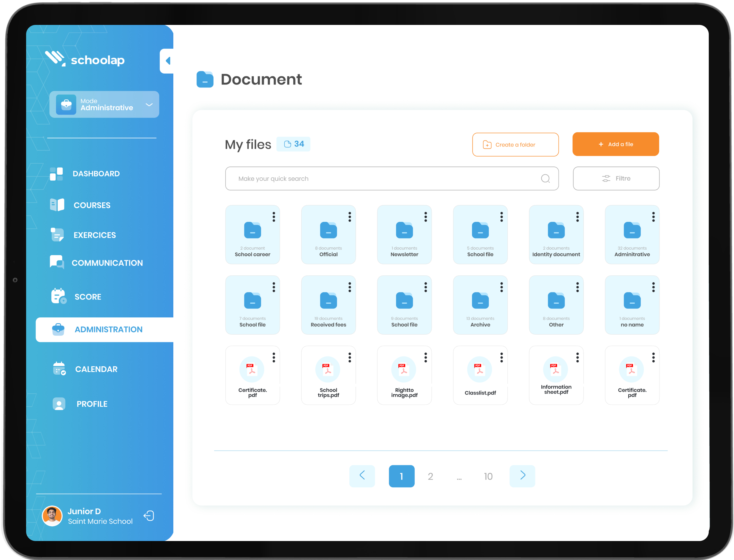Click the Exercices sidebar icon
This screenshot has width=734, height=560.
coord(57,235)
